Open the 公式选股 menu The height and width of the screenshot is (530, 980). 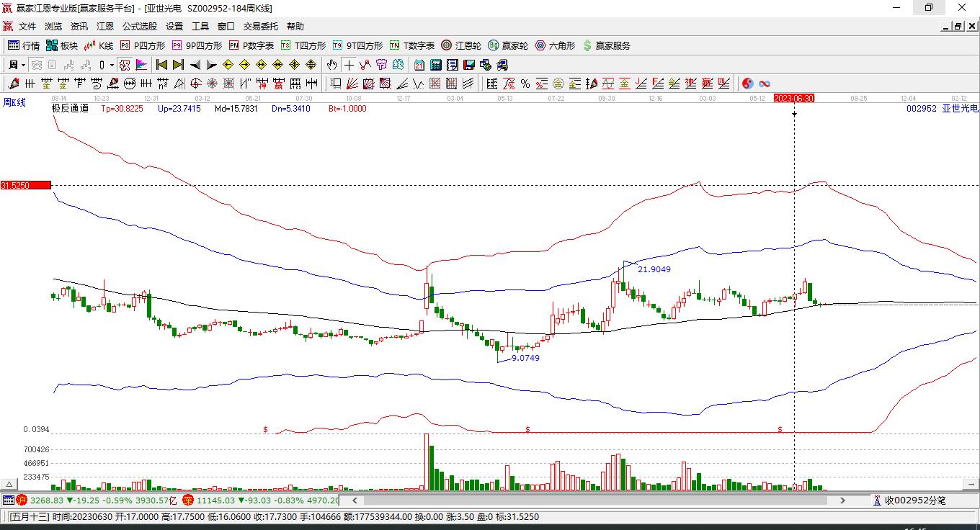[x=140, y=27]
